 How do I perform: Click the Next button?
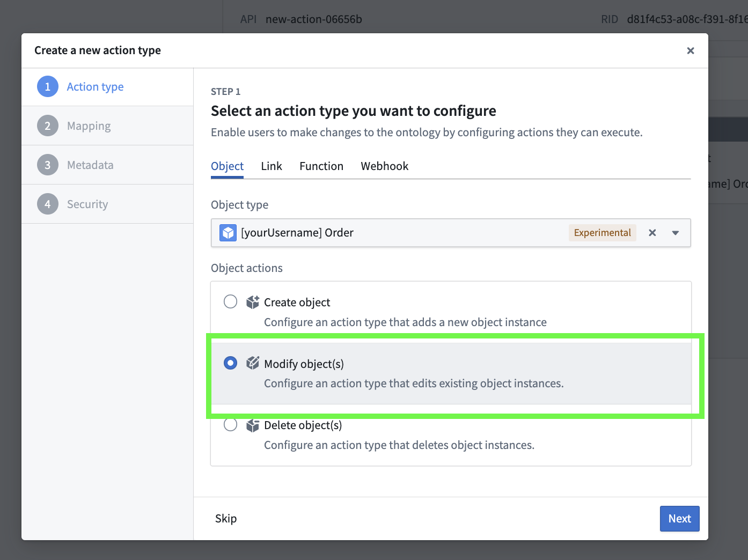click(x=679, y=518)
